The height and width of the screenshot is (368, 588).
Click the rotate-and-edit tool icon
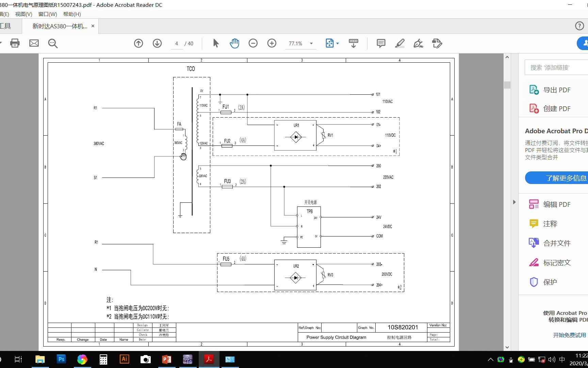(437, 43)
